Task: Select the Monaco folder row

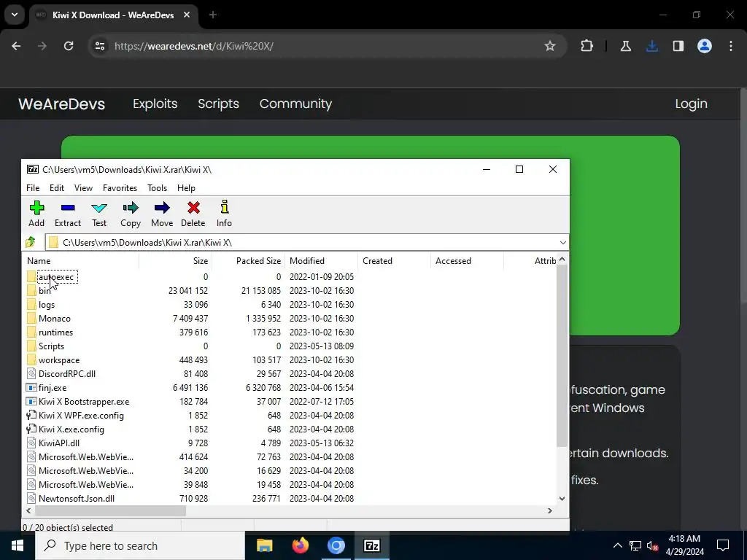Action: click(289, 319)
